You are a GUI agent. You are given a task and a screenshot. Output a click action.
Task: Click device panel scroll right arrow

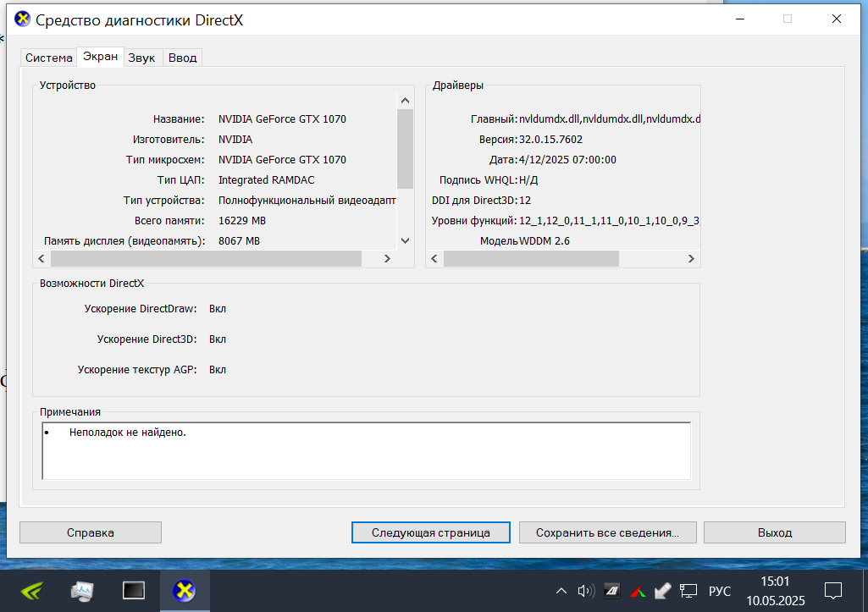point(387,258)
